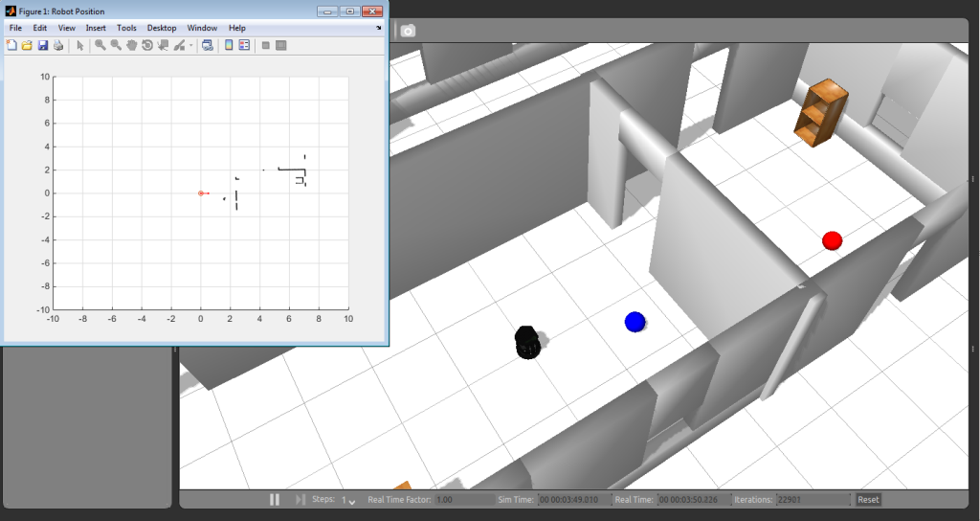Open the brush color dropdown arrow

point(191,45)
